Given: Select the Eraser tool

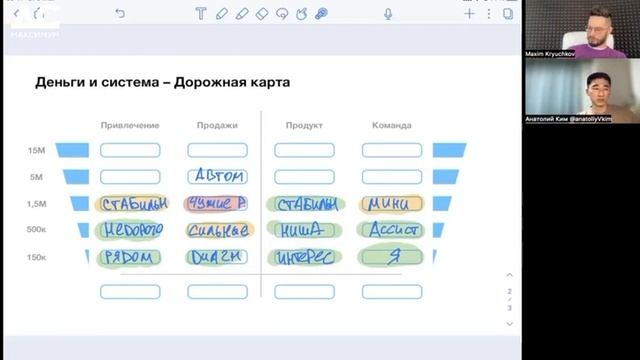Looking at the screenshot, I should coord(262,14).
